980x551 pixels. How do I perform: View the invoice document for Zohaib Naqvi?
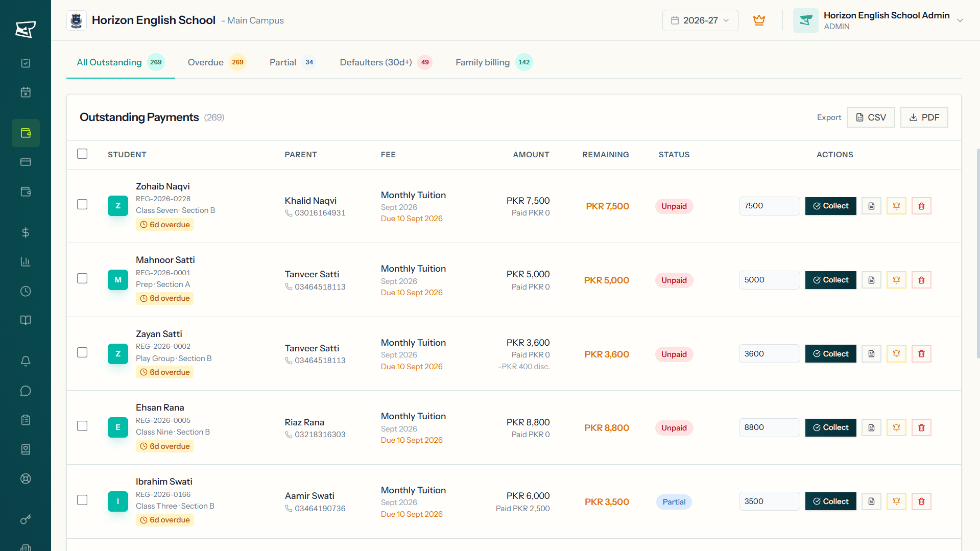tap(871, 206)
